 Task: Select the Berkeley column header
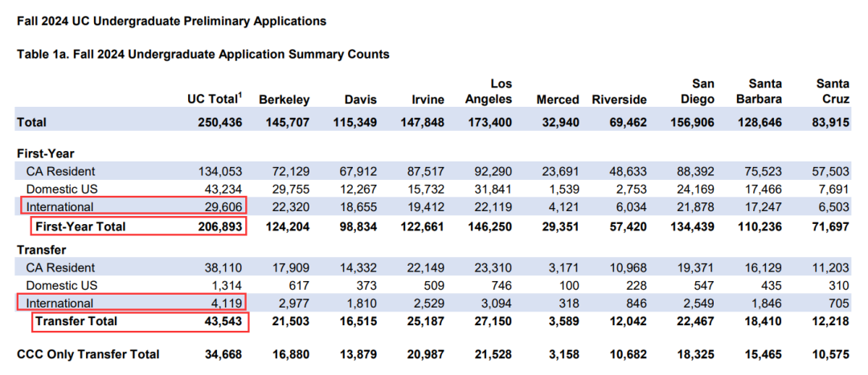[284, 100]
